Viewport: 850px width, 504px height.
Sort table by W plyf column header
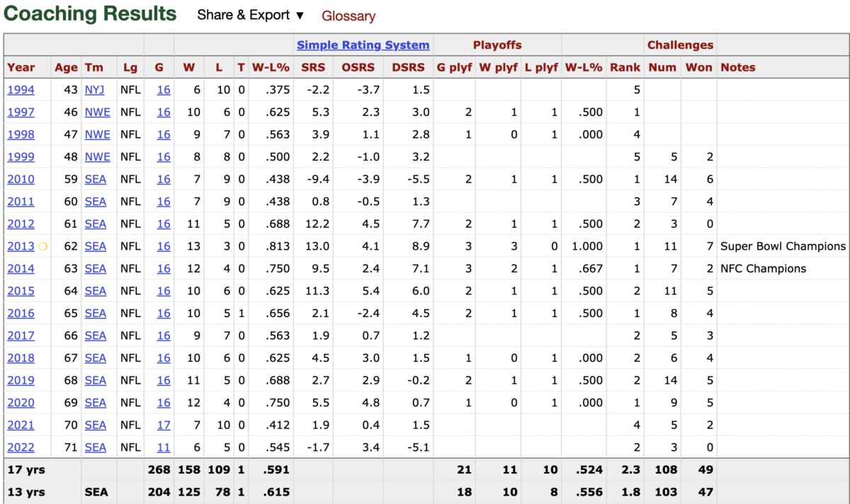(497, 67)
